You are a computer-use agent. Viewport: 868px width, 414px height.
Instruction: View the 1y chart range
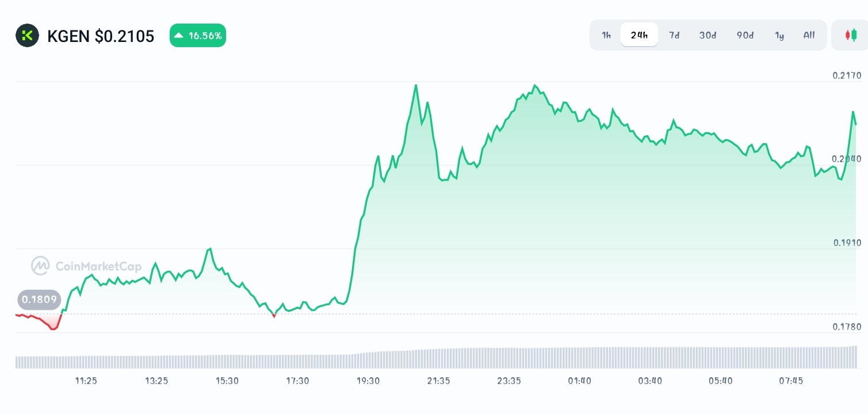(x=779, y=35)
